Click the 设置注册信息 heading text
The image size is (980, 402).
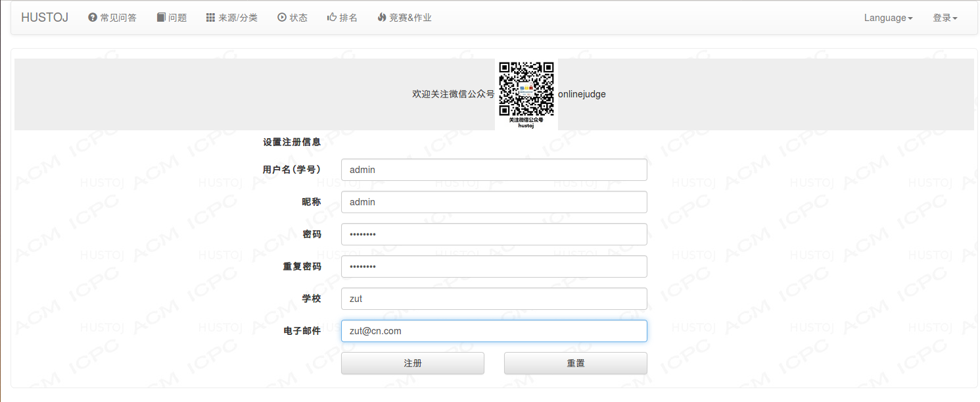tap(292, 142)
